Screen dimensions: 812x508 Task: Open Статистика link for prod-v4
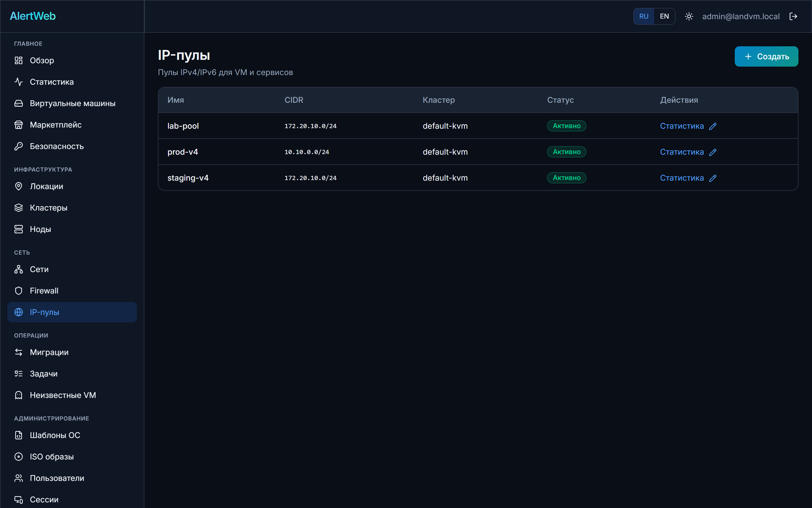tap(681, 152)
